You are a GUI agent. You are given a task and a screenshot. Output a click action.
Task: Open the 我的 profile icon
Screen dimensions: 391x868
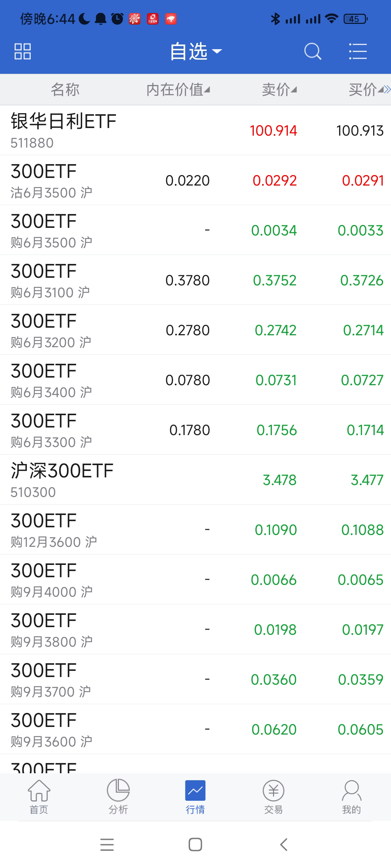(x=351, y=796)
